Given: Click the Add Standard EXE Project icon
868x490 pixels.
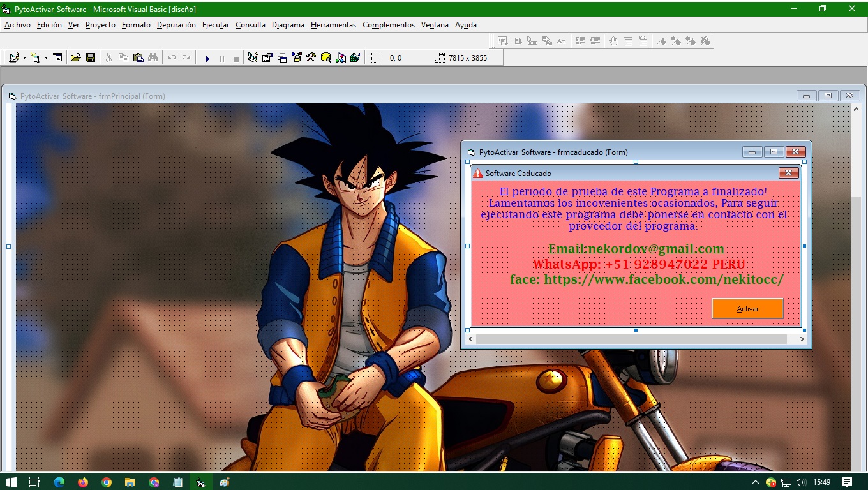Looking at the screenshot, I should pos(13,57).
